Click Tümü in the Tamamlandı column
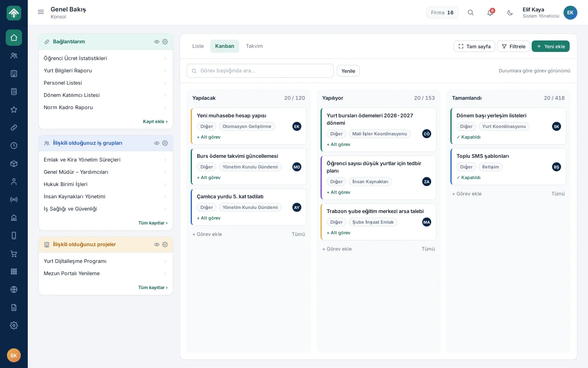 (x=558, y=194)
